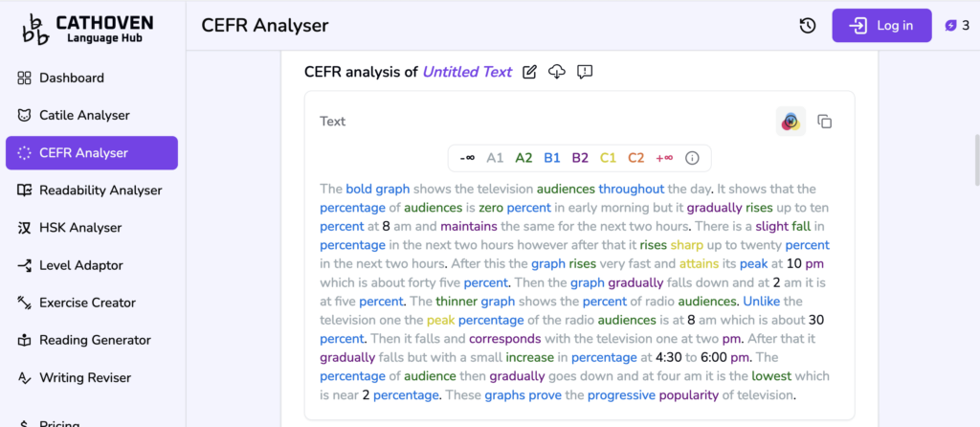980x427 pixels.
Task: Click the level legend info icon
Action: coord(693,158)
